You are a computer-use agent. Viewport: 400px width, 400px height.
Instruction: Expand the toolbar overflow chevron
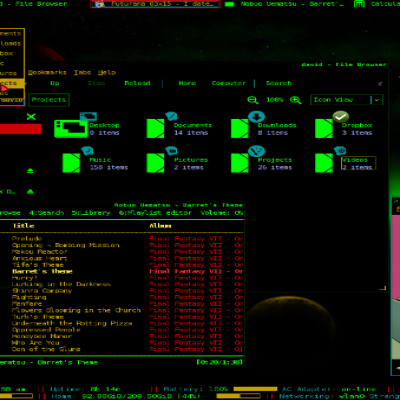tap(380, 84)
